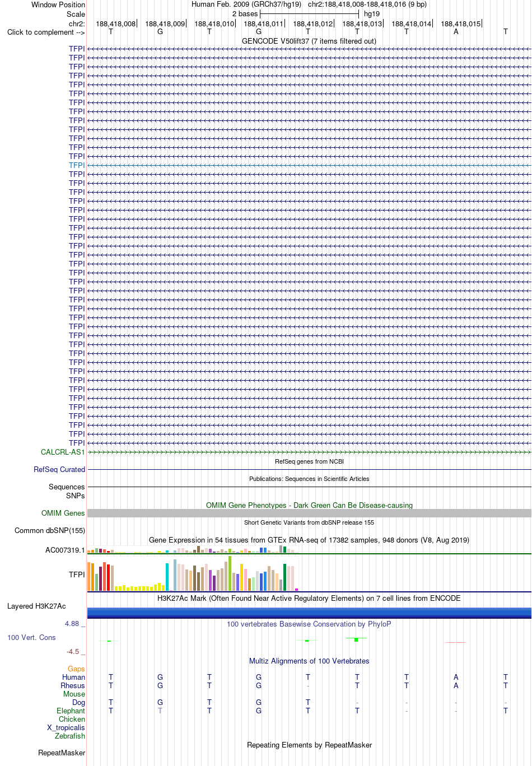The height and width of the screenshot is (766, 532).
Task: Click the Window Position label
Action: (58, 4)
